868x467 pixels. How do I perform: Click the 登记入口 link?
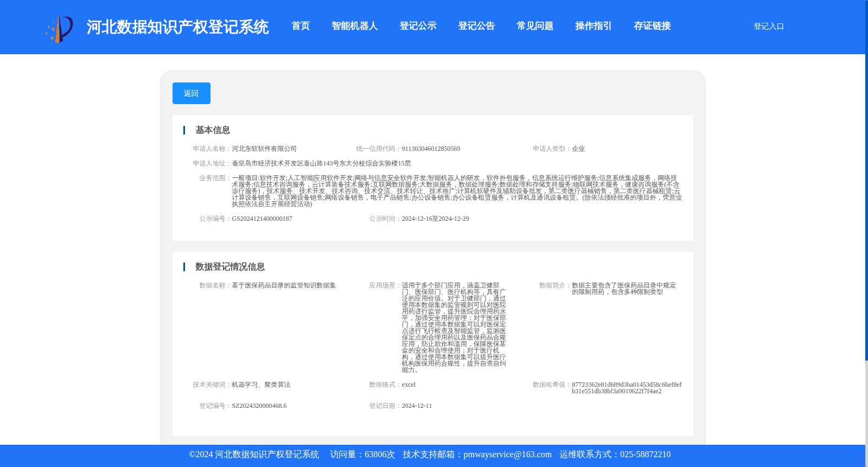pyautogui.click(x=769, y=26)
